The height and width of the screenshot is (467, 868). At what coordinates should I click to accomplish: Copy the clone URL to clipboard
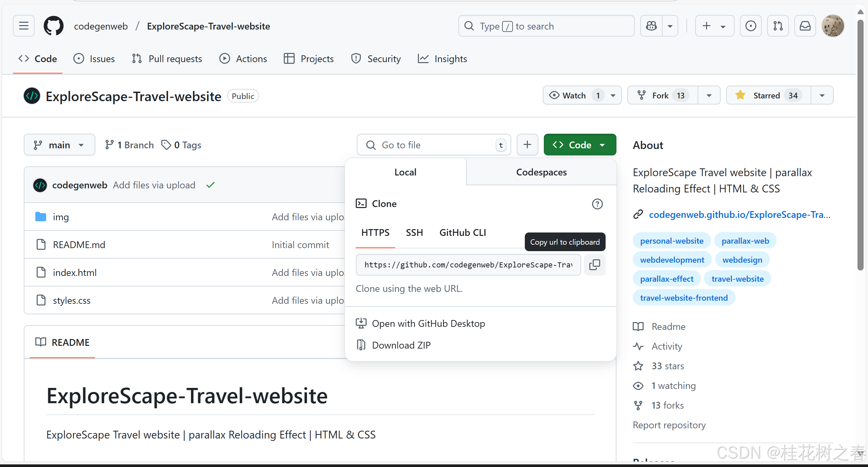594,265
